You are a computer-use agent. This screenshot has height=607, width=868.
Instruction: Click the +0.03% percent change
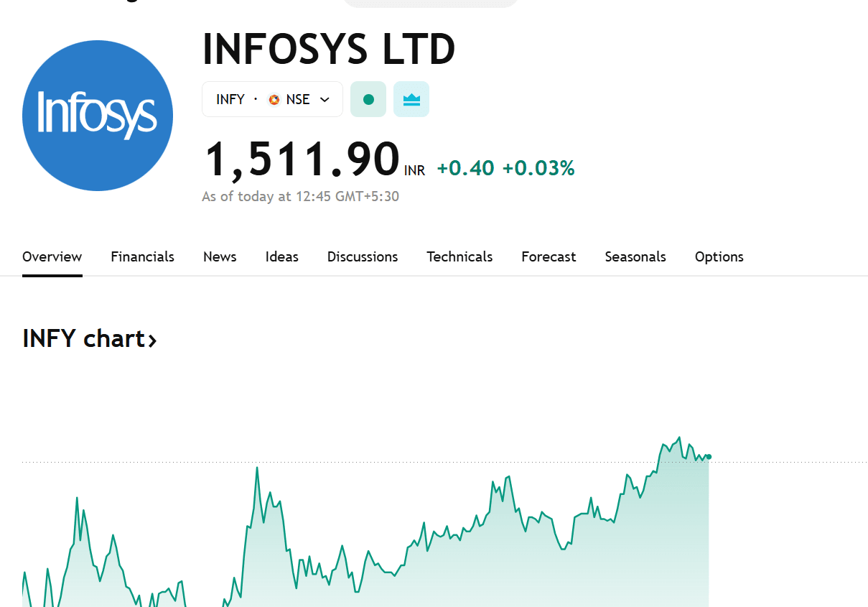pos(538,168)
